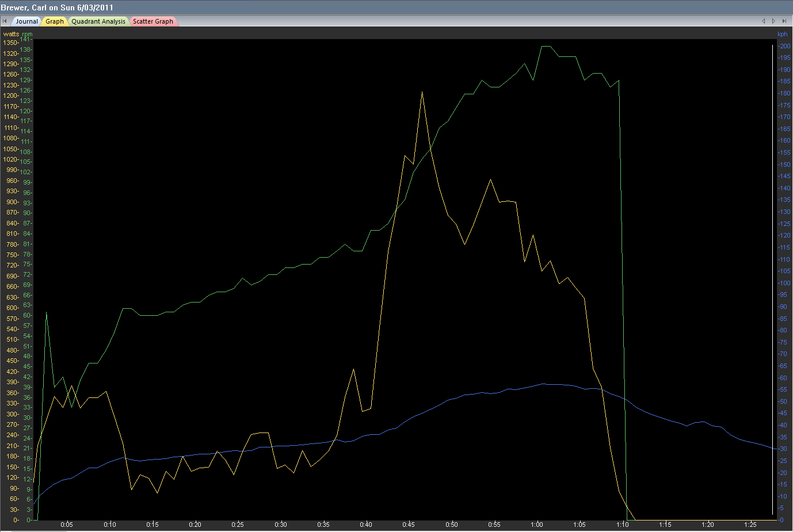This screenshot has width=793, height=532.
Task: Click the 120 rpm axis value
Action: coord(26,111)
